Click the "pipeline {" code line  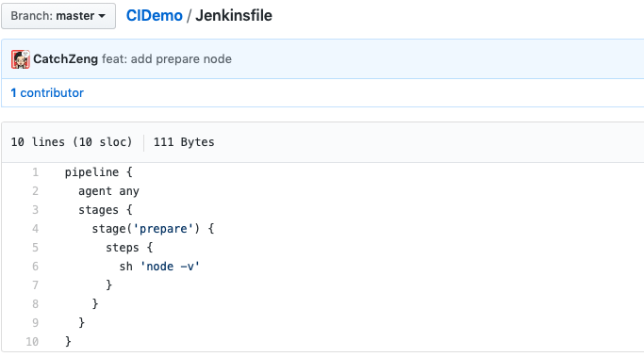pyautogui.click(x=99, y=172)
